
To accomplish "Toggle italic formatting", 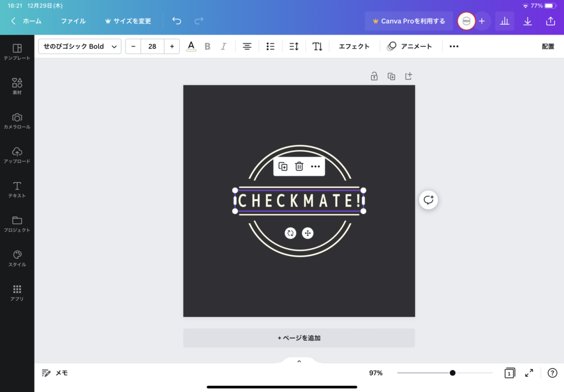I will click(224, 46).
